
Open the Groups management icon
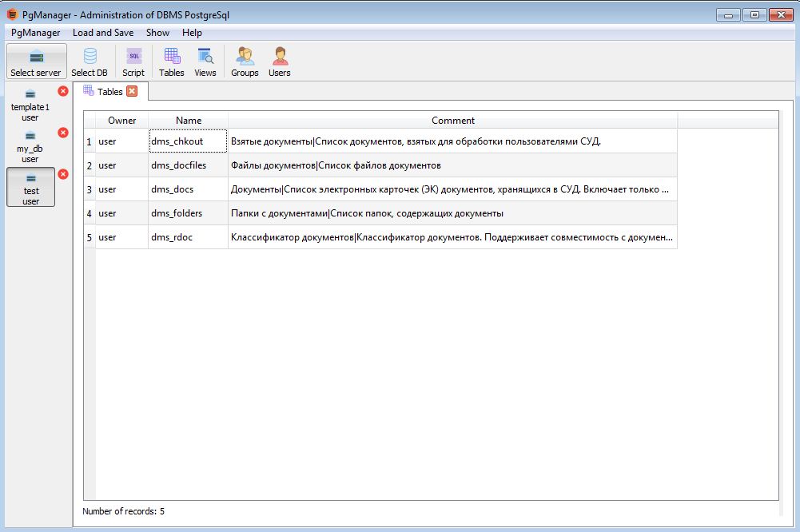pos(245,62)
